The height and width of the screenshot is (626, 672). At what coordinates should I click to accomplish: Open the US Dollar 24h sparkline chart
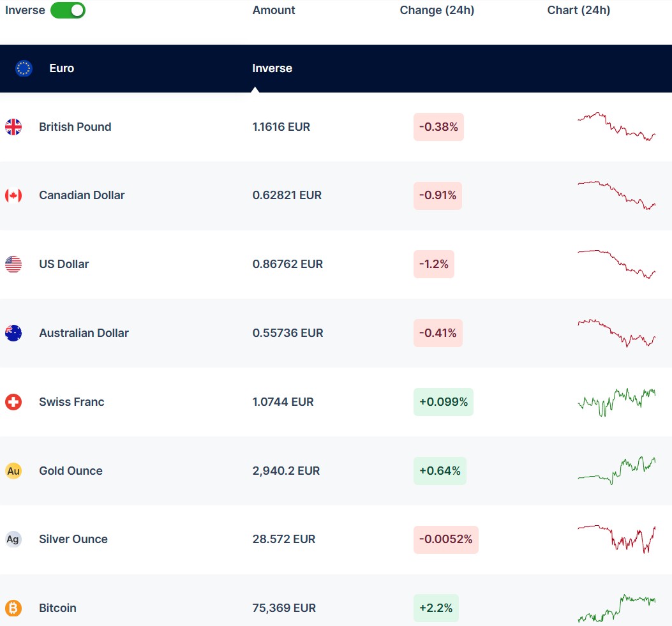[x=616, y=264]
